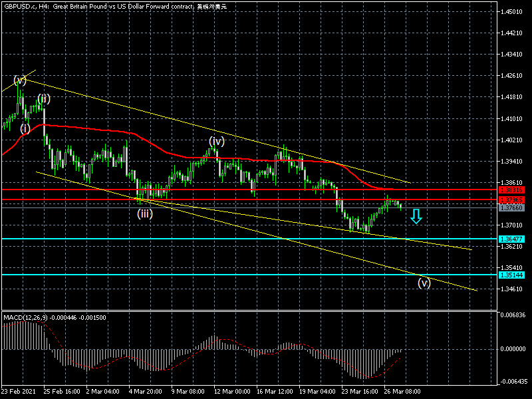Select the (v) wave label at the February peak
Image resolution: width=532 pixels, height=399 pixels.
tap(20, 80)
